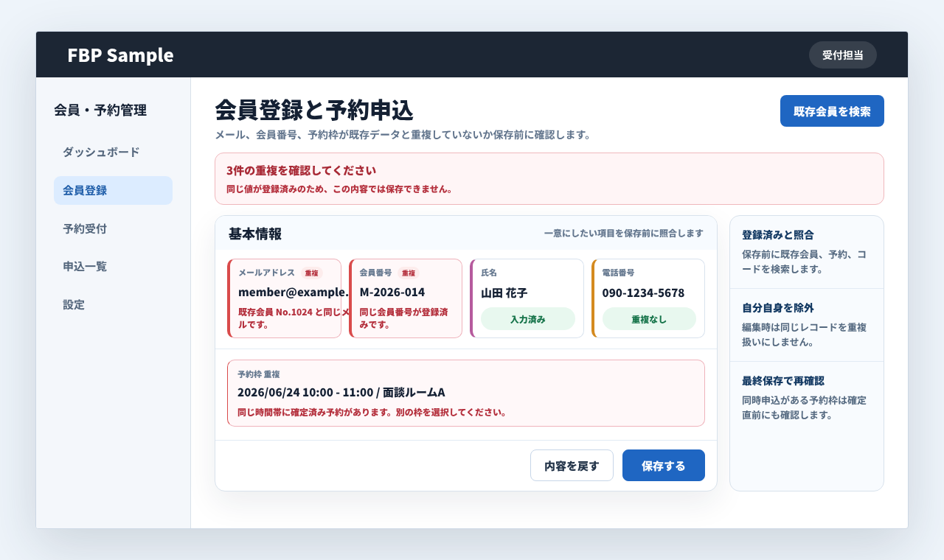Click the 保存前に既存会員、予約 help description

tap(804, 262)
